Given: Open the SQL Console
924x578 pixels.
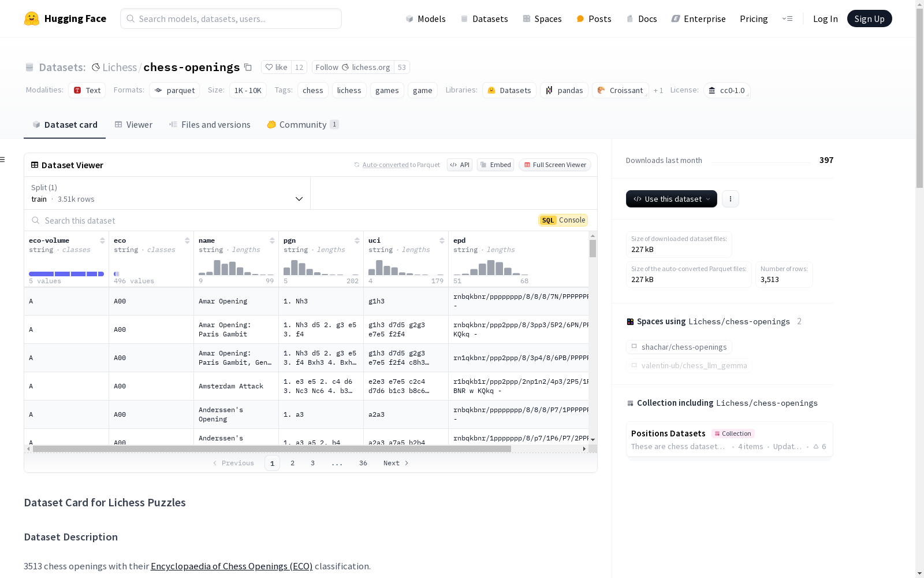Looking at the screenshot, I should pos(563,220).
